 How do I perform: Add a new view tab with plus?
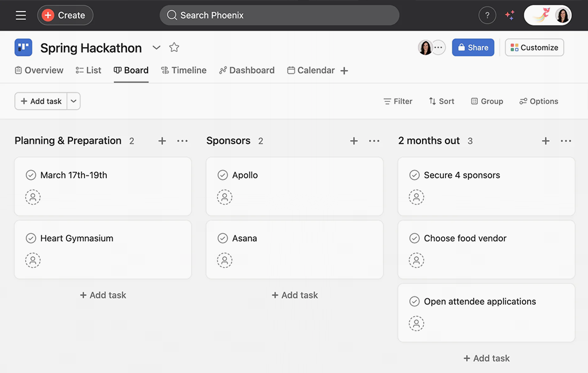click(x=345, y=71)
